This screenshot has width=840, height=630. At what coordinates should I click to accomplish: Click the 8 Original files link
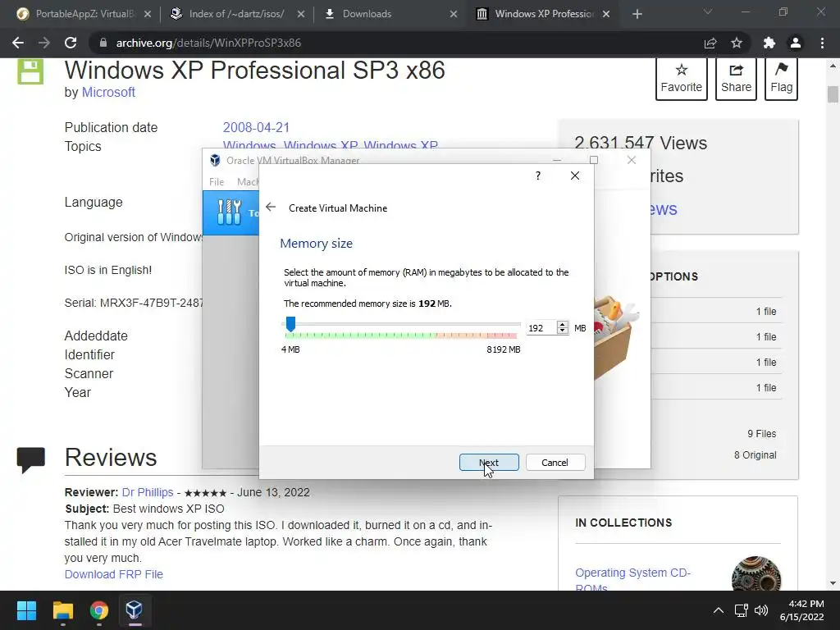click(x=756, y=454)
